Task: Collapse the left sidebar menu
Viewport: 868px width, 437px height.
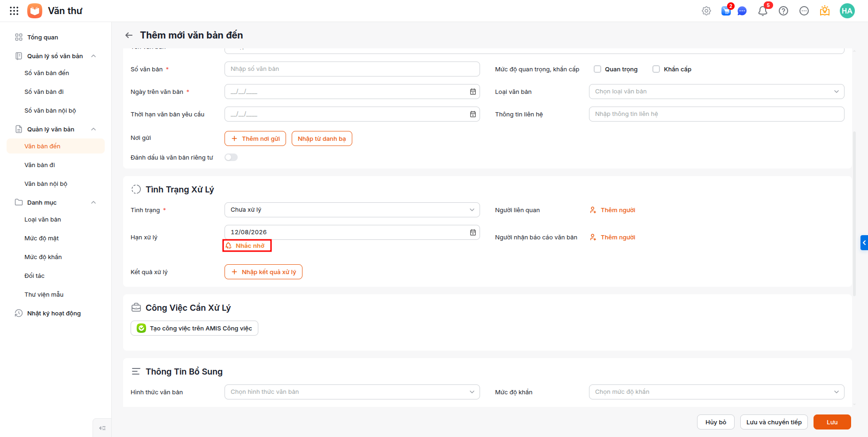Action: 102,428
